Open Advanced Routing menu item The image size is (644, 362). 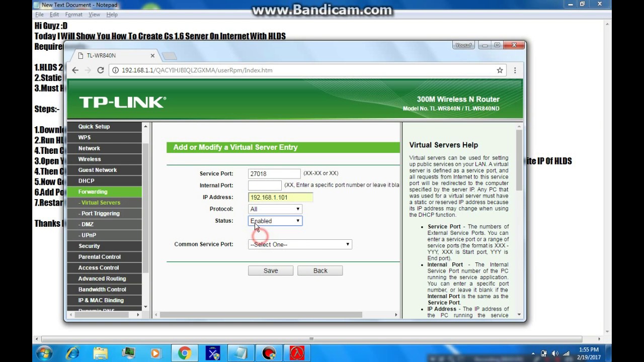click(105, 279)
